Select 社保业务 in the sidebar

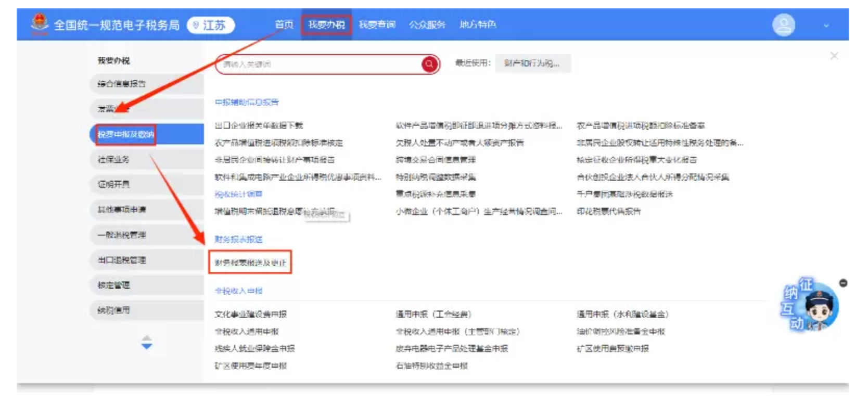pyautogui.click(x=146, y=159)
